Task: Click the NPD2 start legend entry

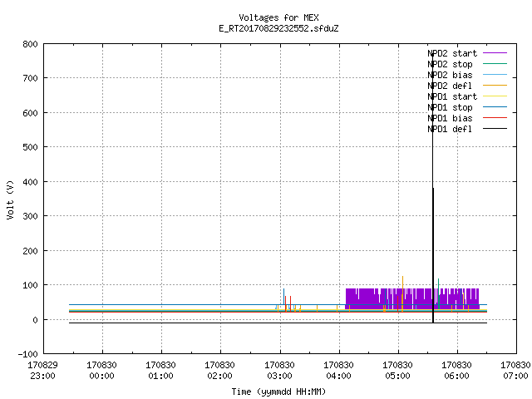Action: pyautogui.click(x=452, y=53)
